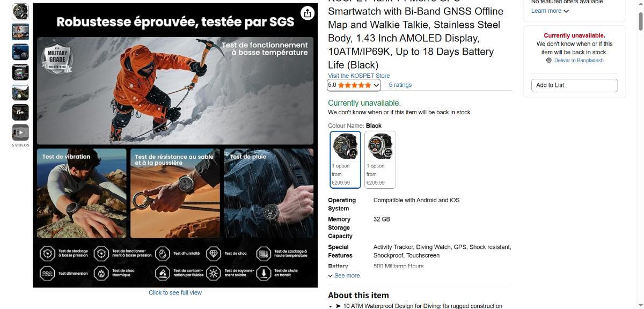Select the third image thumbnail

coord(20,51)
